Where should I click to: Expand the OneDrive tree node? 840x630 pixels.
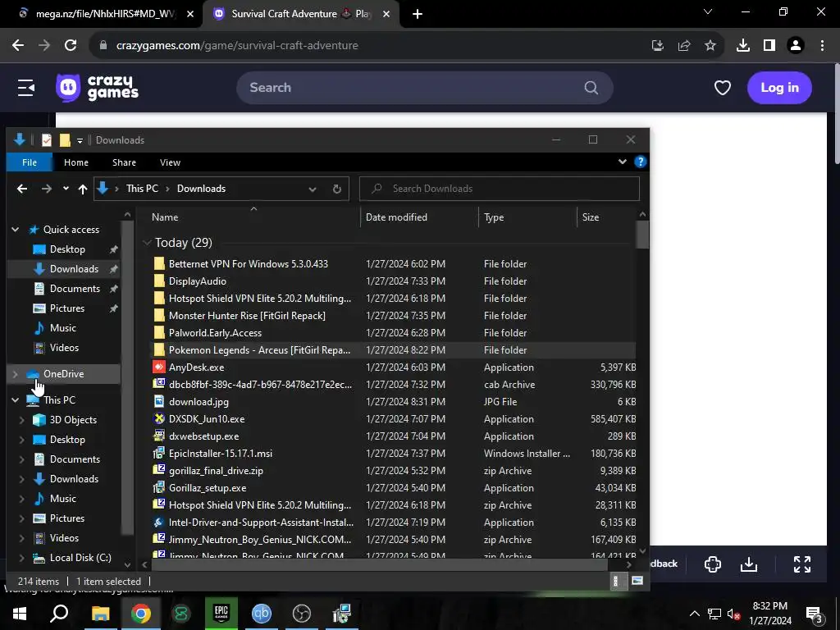pos(16,374)
